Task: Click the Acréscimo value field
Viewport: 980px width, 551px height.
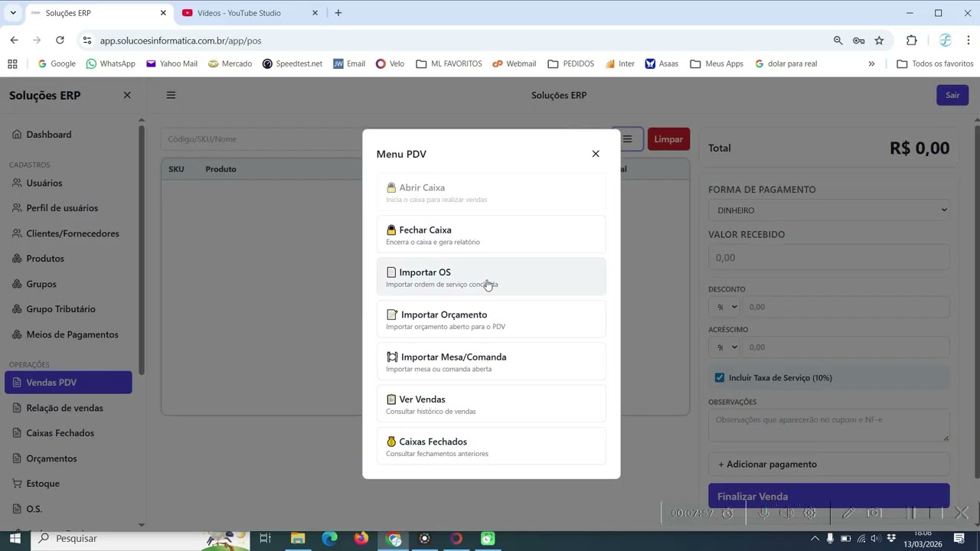Action: coord(846,347)
